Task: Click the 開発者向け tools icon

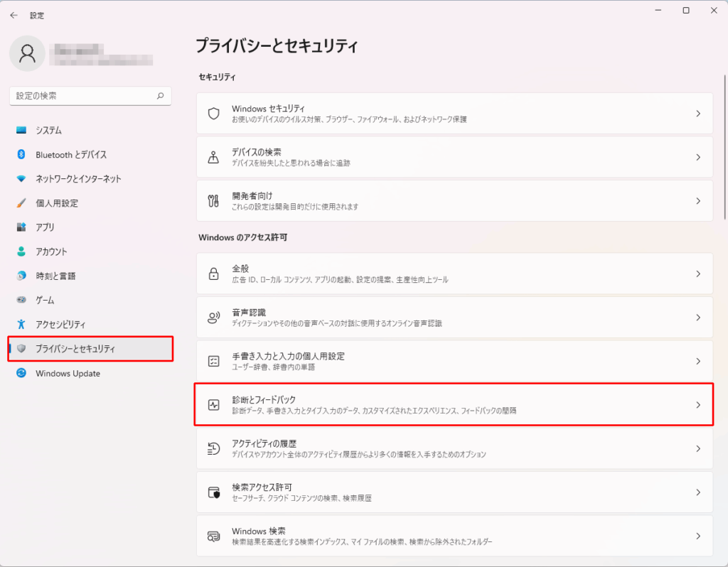Action: (213, 201)
